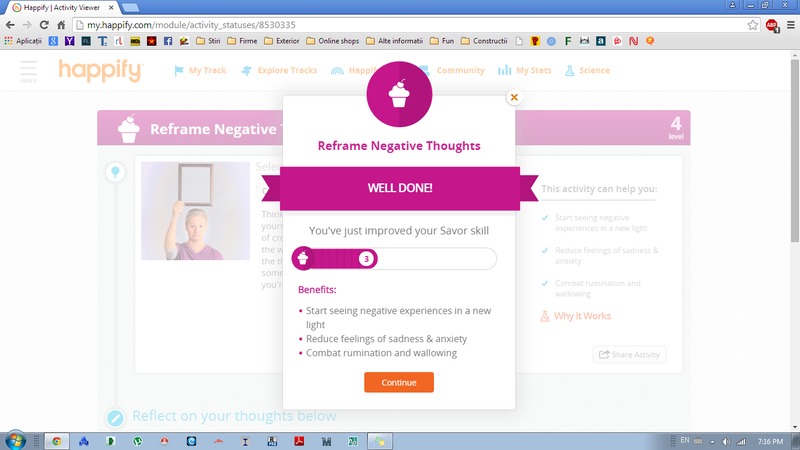Close the Well Done popup dialog
This screenshot has width=800, height=450.
pos(514,97)
